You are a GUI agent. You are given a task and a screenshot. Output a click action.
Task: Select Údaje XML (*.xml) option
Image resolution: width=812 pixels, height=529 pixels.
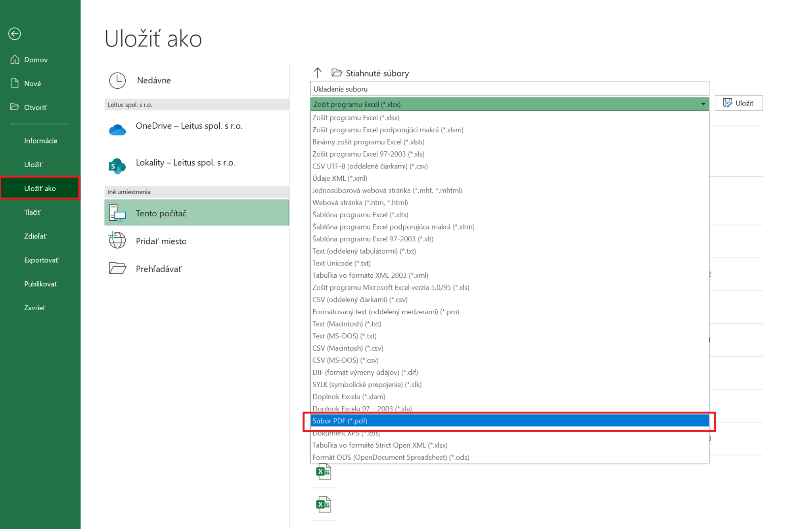coord(509,178)
